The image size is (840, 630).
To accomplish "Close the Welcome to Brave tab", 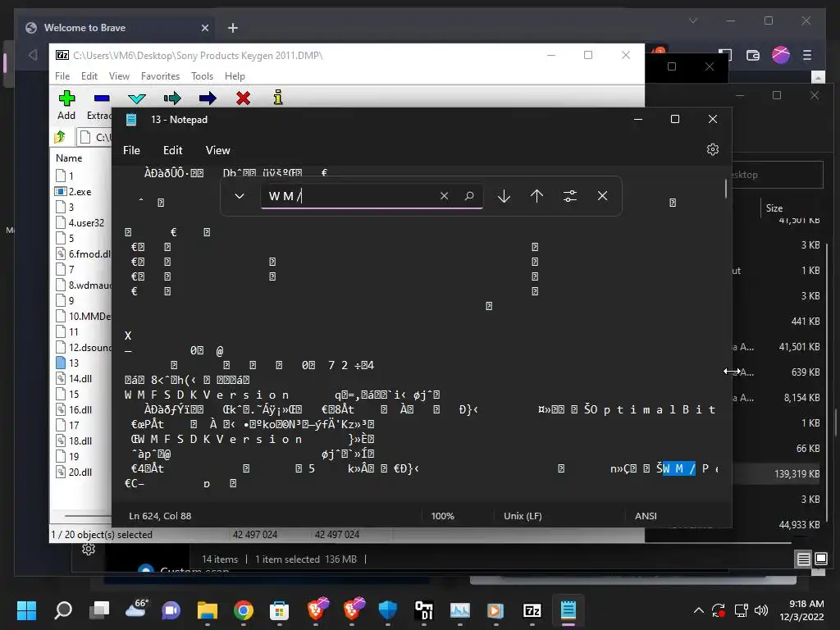I will (x=204, y=28).
